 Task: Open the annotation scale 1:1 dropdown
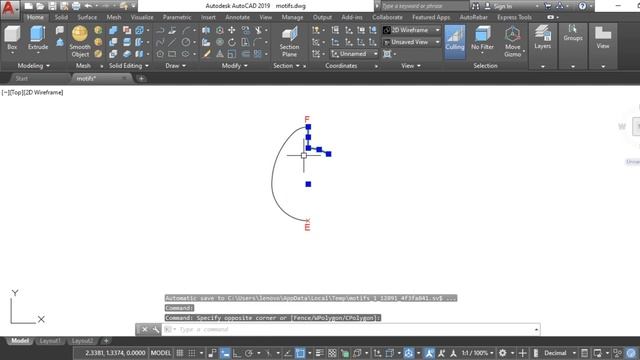click(x=478, y=353)
